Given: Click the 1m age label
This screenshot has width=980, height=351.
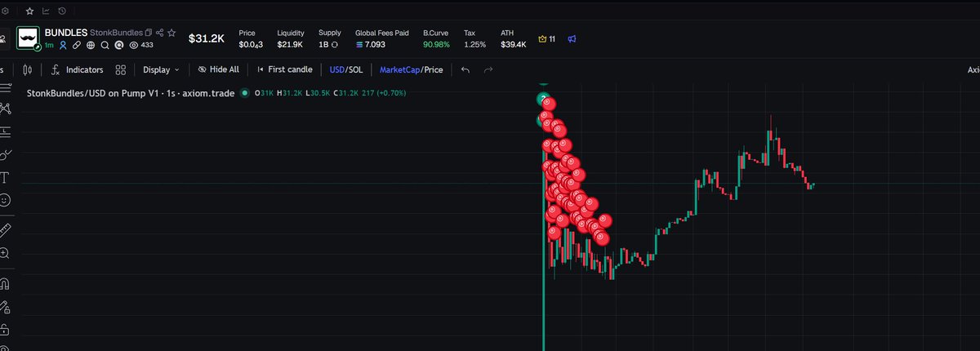Looking at the screenshot, I should pyautogui.click(x=50, y=45).
